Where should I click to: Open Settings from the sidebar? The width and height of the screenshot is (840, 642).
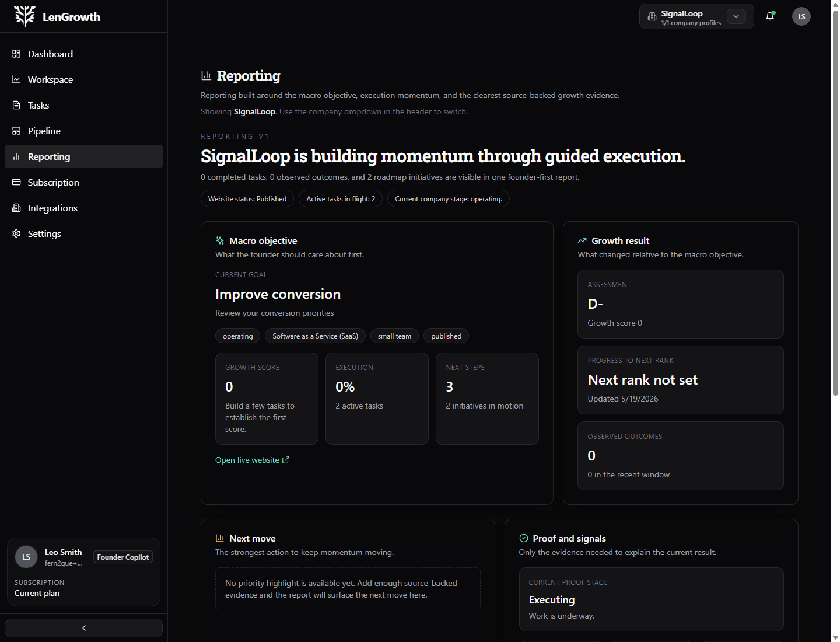pos(83,233)
